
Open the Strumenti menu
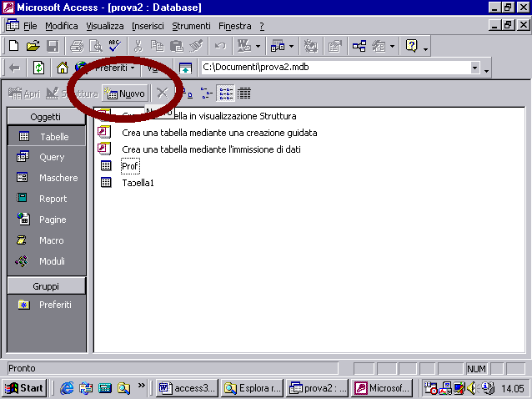click(x=191, y=26)
